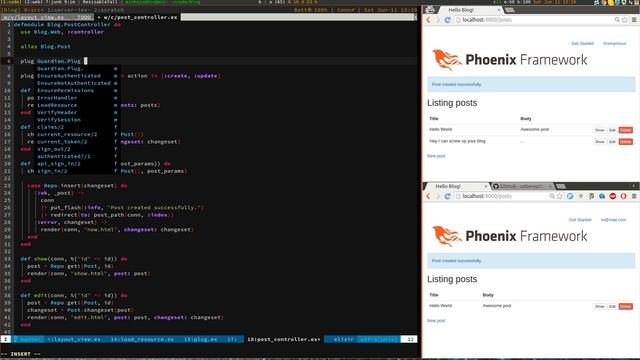Pick VerifySession from completion popup

[x=77, y=120]
